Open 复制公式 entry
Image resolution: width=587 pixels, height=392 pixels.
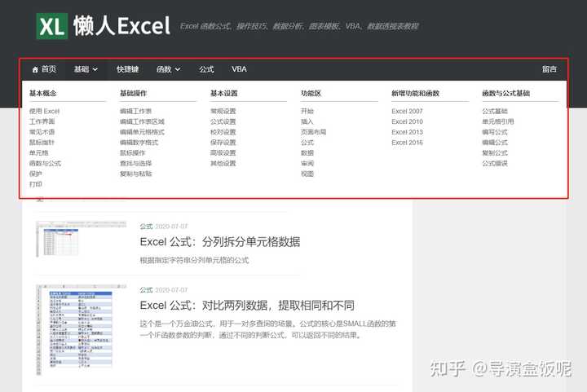[495, 153]
